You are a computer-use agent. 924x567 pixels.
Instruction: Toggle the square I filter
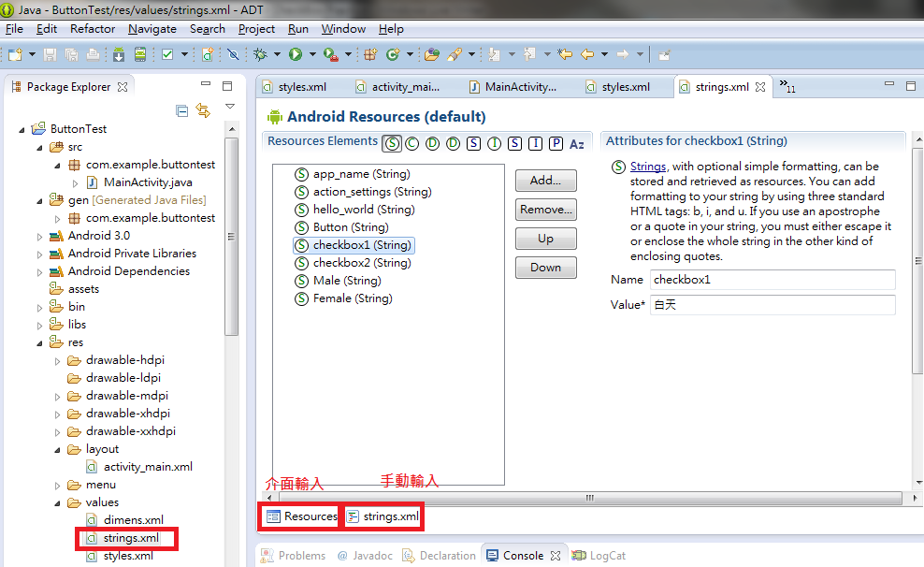pos(535,143)
